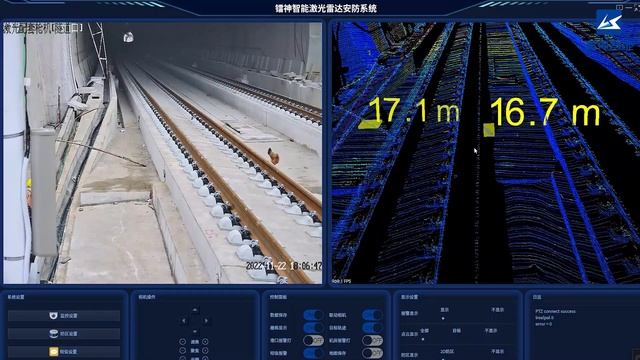Click the layered disc zone icon
The image size is (640, 360).
click(x=53, y=333)
